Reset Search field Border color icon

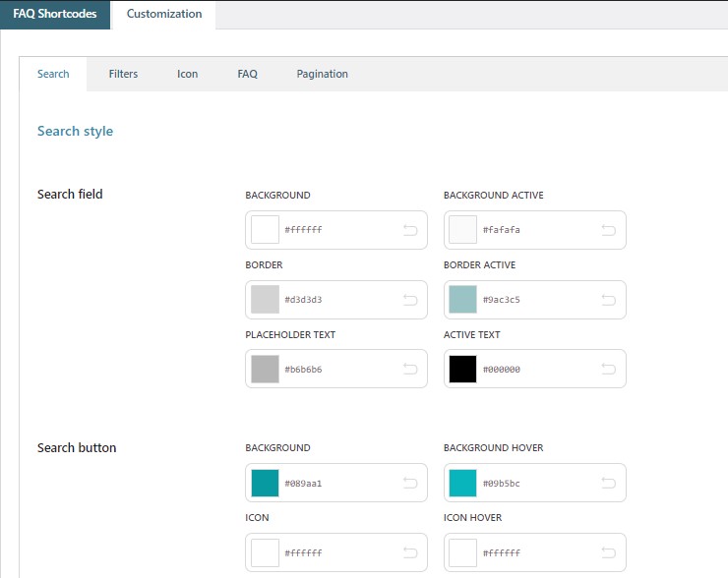point(410,300)
